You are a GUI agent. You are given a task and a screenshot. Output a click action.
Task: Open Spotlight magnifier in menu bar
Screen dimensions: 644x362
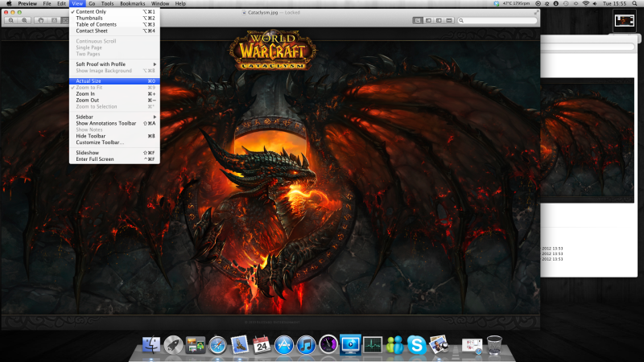click(634, 3)
